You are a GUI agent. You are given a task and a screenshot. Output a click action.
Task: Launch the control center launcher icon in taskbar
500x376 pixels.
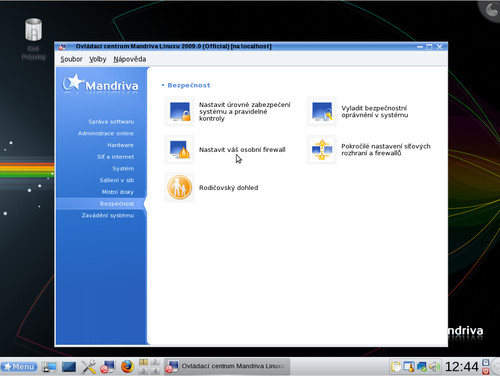pos(108,367)
